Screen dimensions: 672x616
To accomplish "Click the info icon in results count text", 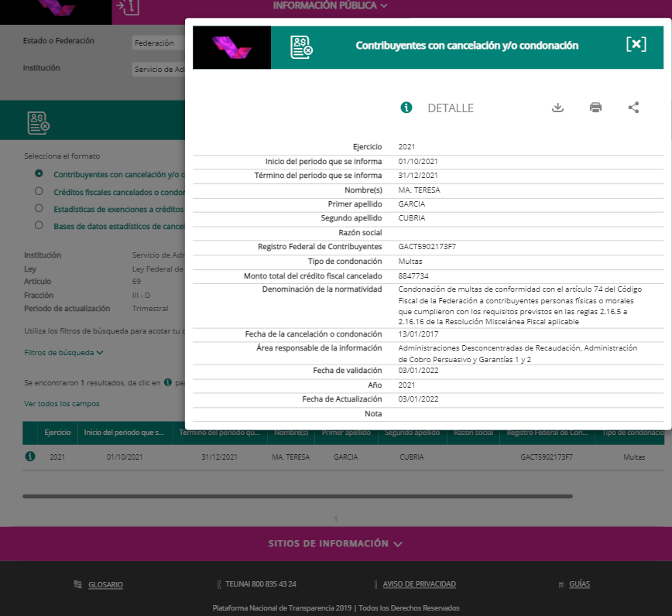I will 168,382.
